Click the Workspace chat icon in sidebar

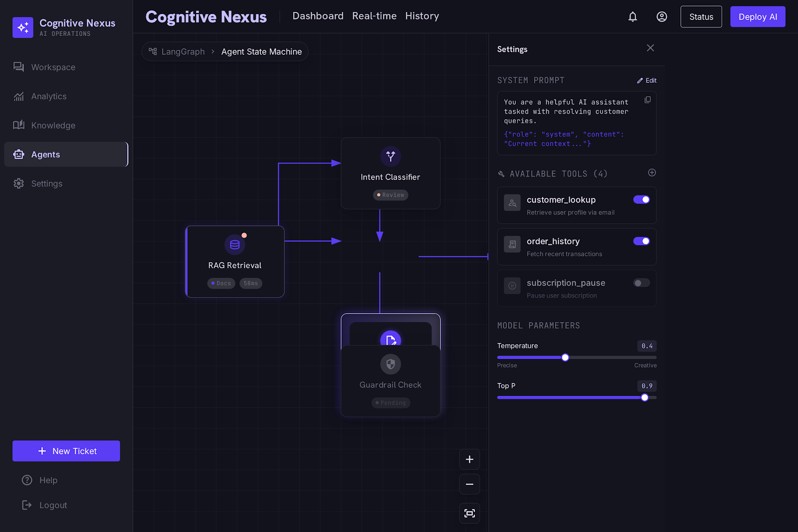18,67
